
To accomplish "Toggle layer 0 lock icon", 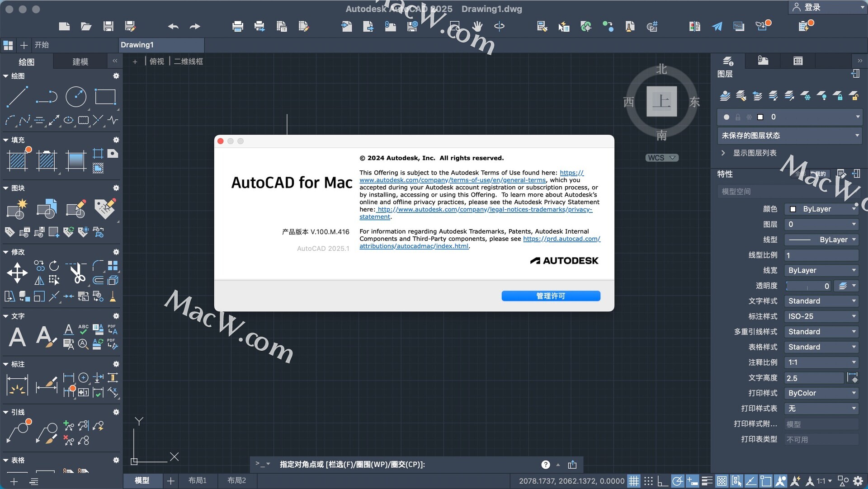I will coord(738,117).
